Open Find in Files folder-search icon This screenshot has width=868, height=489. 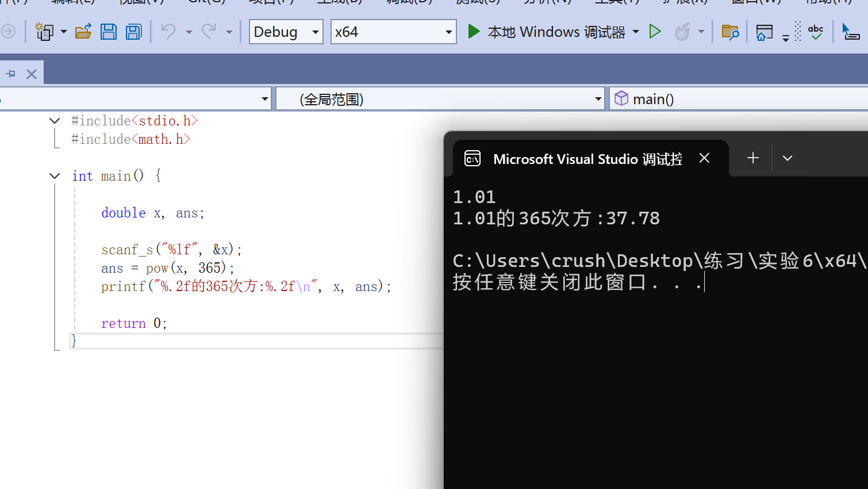730,33
